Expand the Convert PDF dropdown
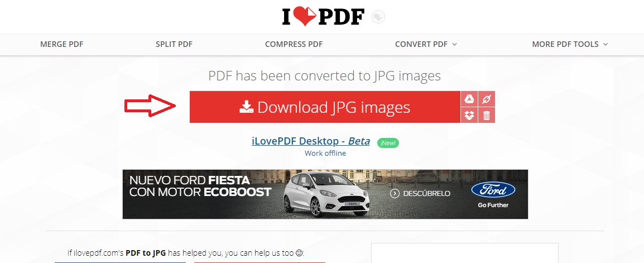This screenshot has width=644, height=263. 426,44
